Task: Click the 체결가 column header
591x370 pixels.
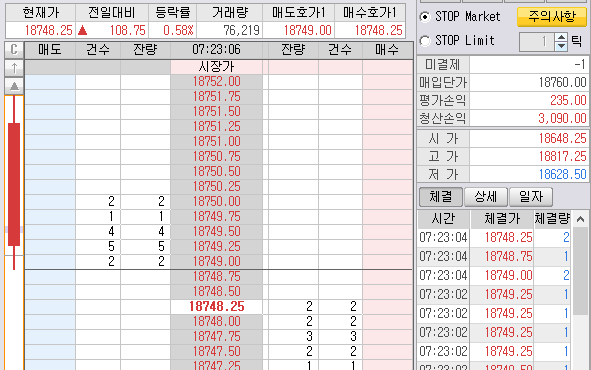Action: (502, 219)
